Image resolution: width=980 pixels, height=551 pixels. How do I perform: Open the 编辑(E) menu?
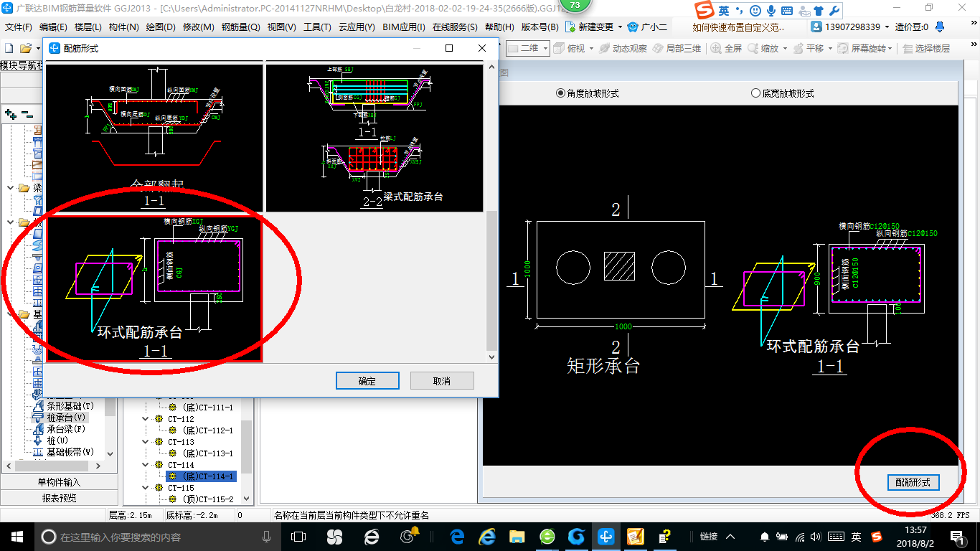click(53, 27)
